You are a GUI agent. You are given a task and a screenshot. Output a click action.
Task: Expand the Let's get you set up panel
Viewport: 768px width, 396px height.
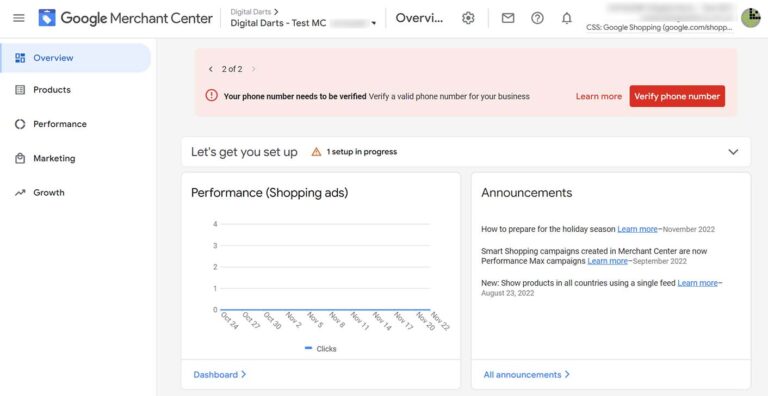pyautogui.click(x=733, y=152)
